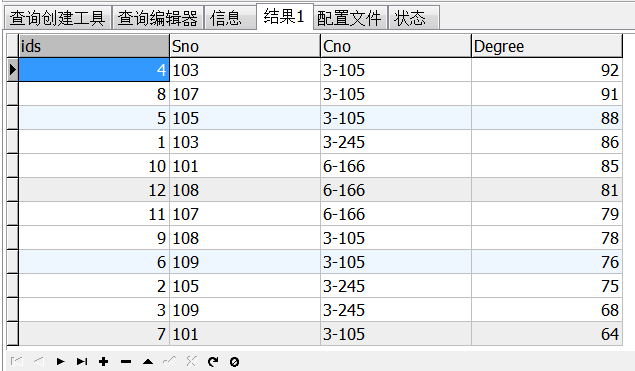Select Sno 109 in the Degree 76 row
This screenshot has height=371, width=635.
[245, 262]
